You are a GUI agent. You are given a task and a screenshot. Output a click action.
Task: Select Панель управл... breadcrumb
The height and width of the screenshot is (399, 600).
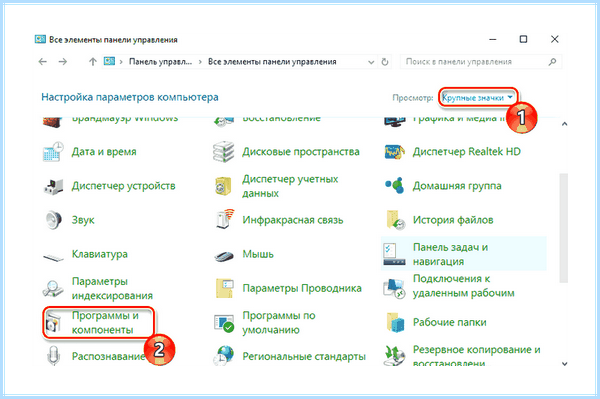point(160,62)
